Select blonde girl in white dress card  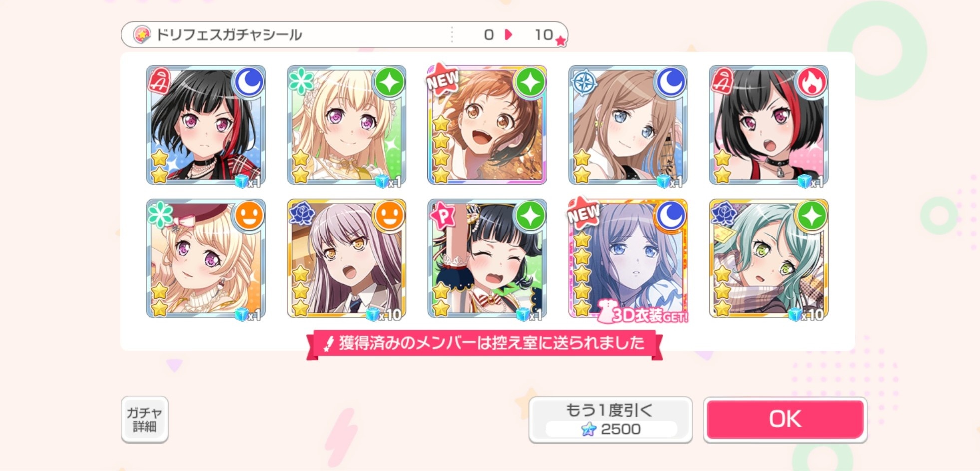[x=346, y=125]
